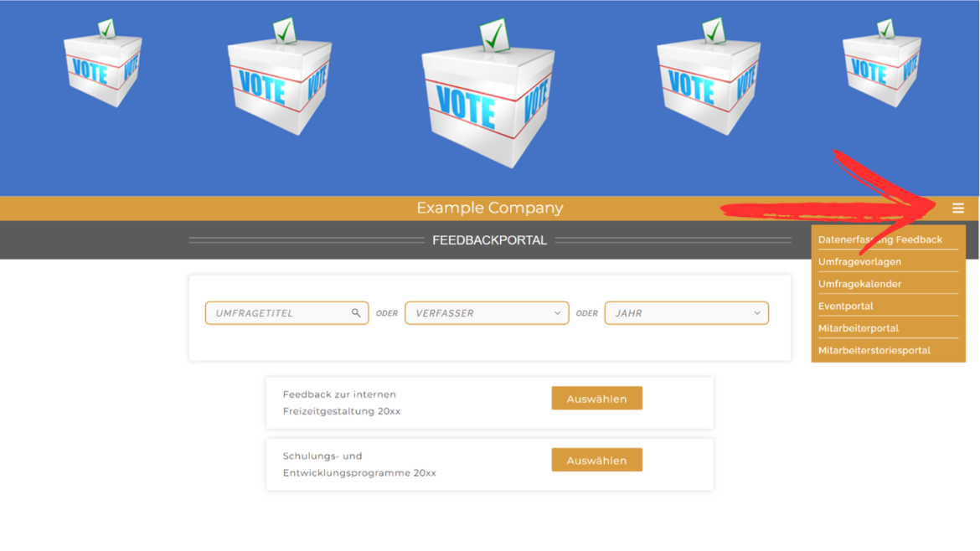
Task: Click the Example Company header title
Action: (x=490, y=208)
